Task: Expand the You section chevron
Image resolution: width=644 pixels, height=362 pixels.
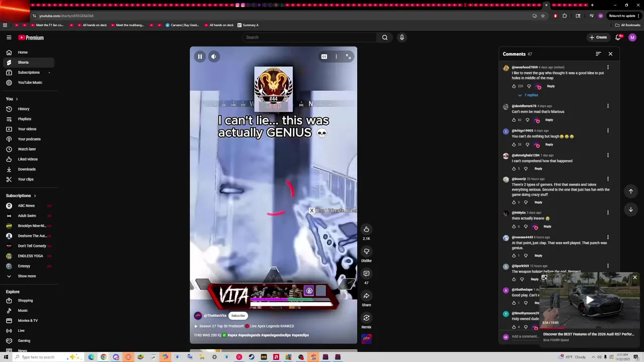Action: point(17,99)
